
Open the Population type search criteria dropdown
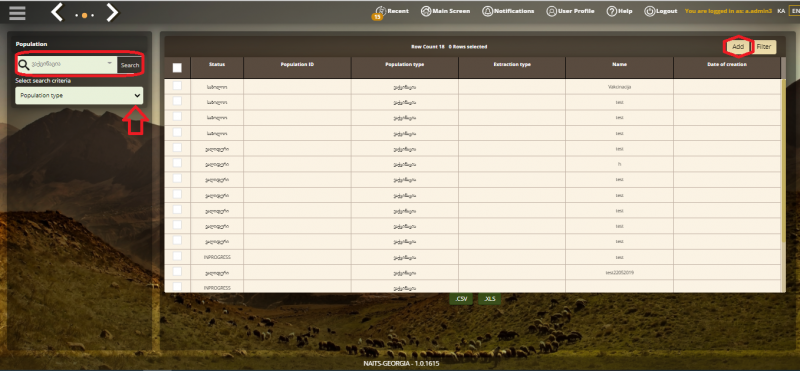tap(79, 95)
